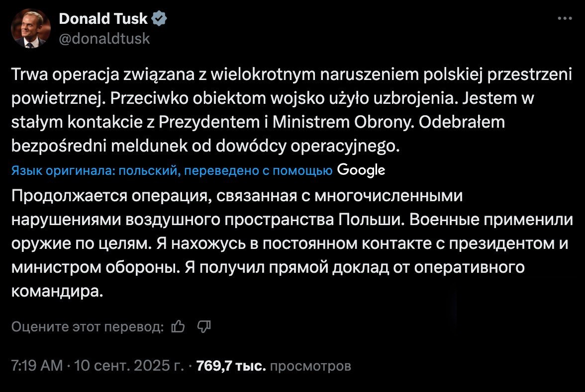Screen dimensions: 585x392
Task: Open the three-dot more options menu
Action: [x=565, y=18]
